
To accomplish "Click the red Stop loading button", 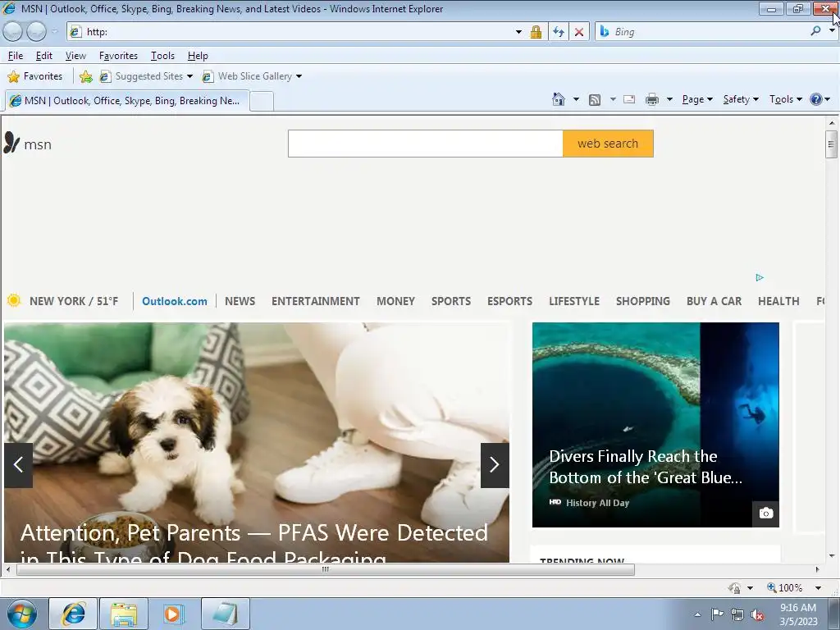I will [579, 32].
